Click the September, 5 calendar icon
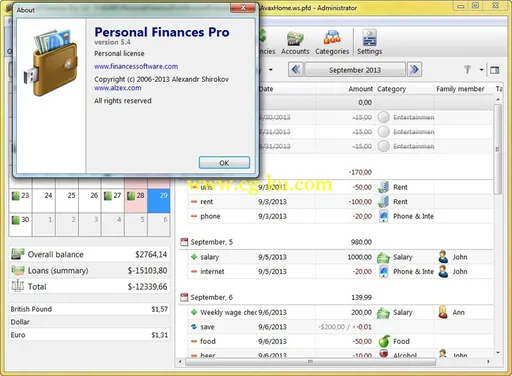This screenshot has width=512, height=376. 184,242
